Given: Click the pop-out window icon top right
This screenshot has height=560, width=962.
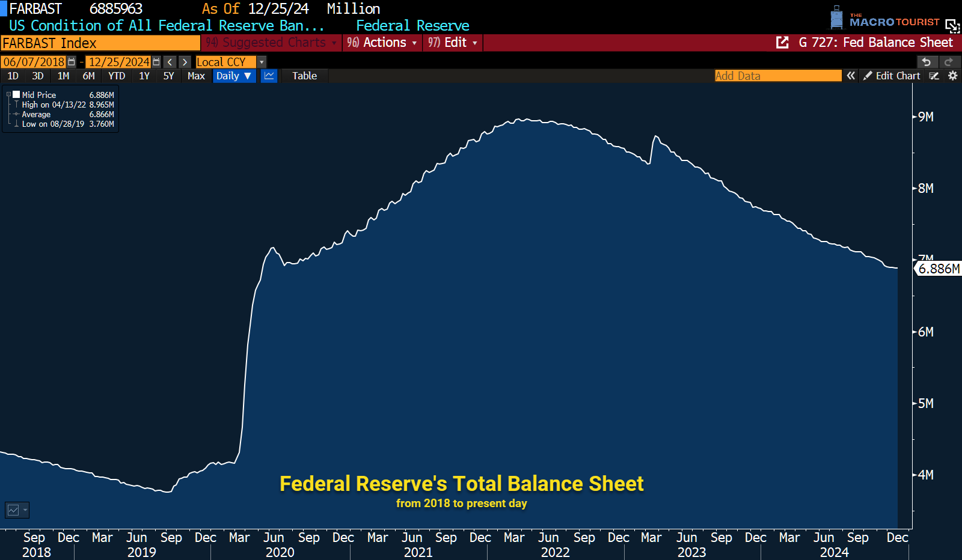Looking at the screenshot, I should 952,25.
